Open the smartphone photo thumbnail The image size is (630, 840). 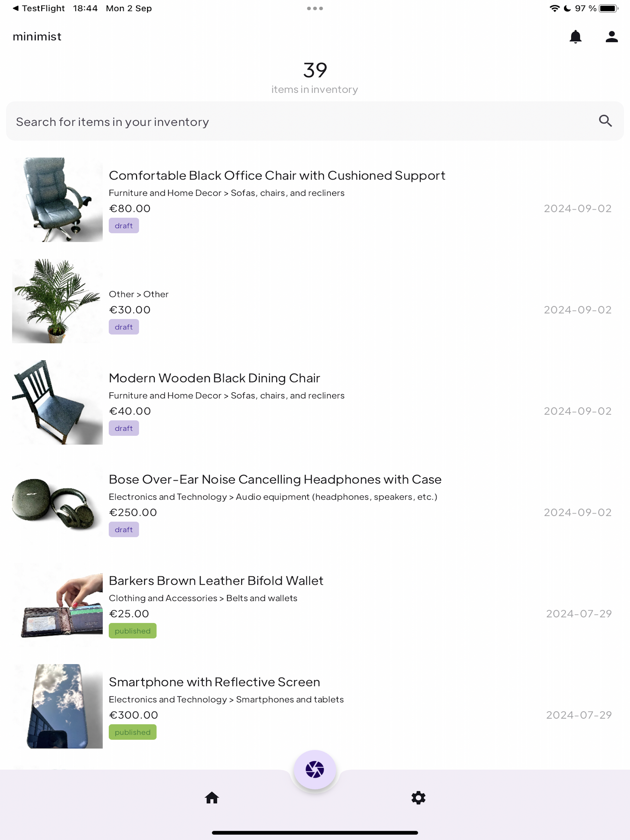click(x=57, y=706)
